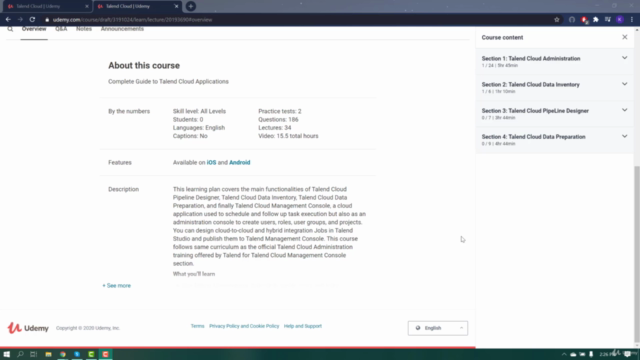640x360 pixels.
Task: Close the Course content panel
Action: click(x=624, y=37)
